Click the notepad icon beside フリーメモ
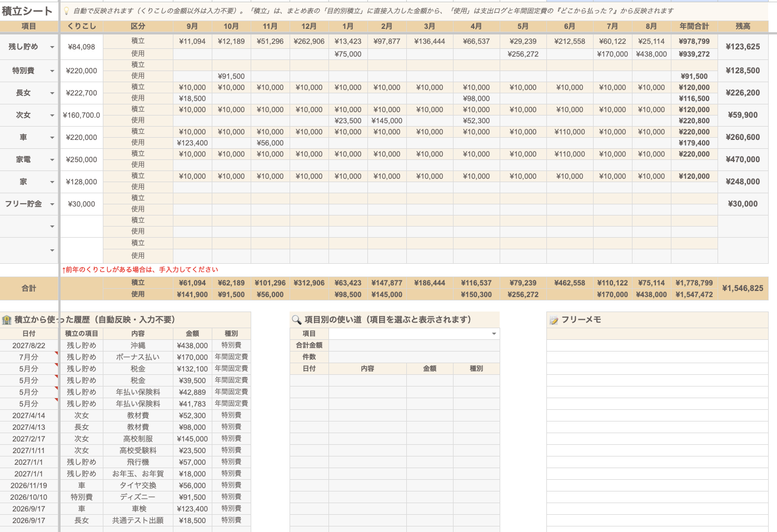 click(x=554, y=320)
